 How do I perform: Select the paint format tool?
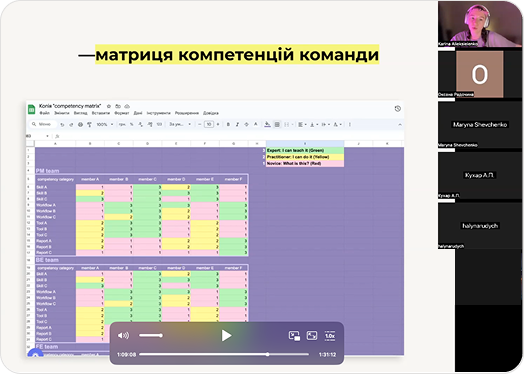click(89, 124)
